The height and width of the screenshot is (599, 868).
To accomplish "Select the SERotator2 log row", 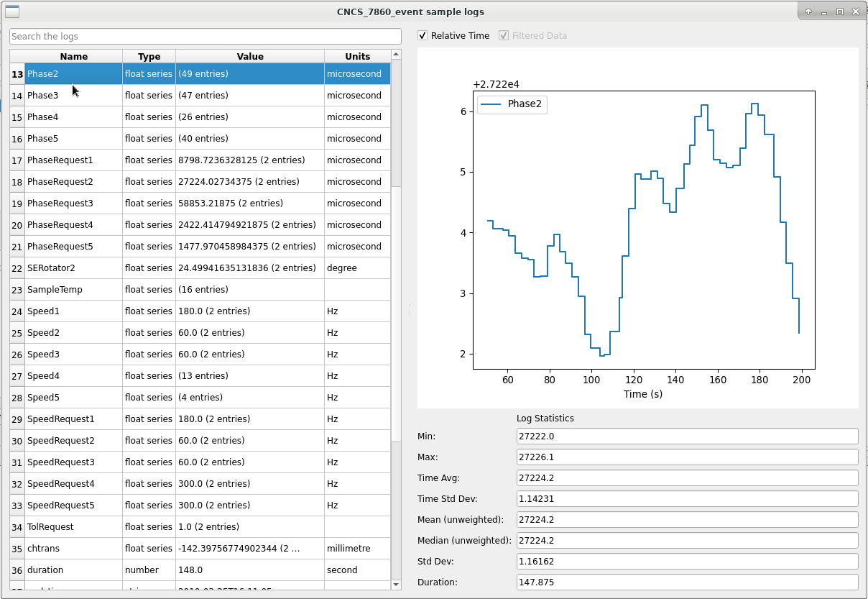I will pos(72,268).
